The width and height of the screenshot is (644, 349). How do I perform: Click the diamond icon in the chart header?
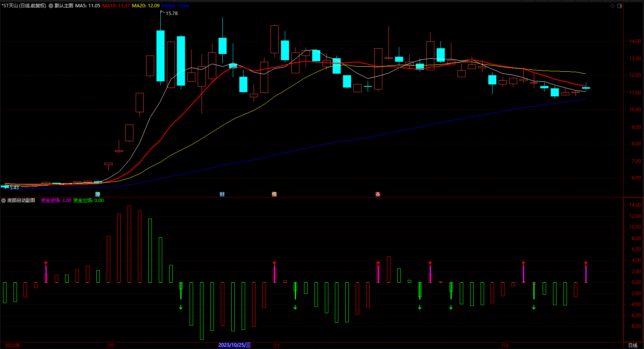point(613,6)
